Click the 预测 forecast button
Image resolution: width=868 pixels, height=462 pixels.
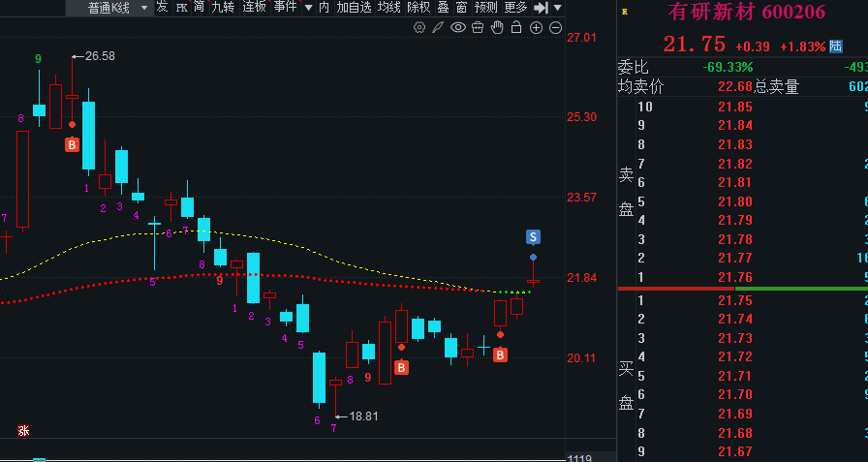[486, 7]
